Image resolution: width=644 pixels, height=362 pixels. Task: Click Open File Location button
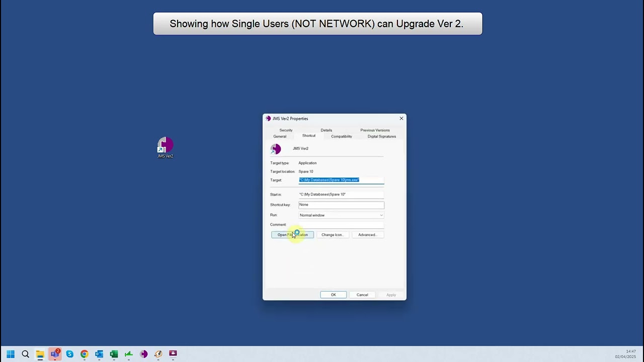(x=292, y=235)
